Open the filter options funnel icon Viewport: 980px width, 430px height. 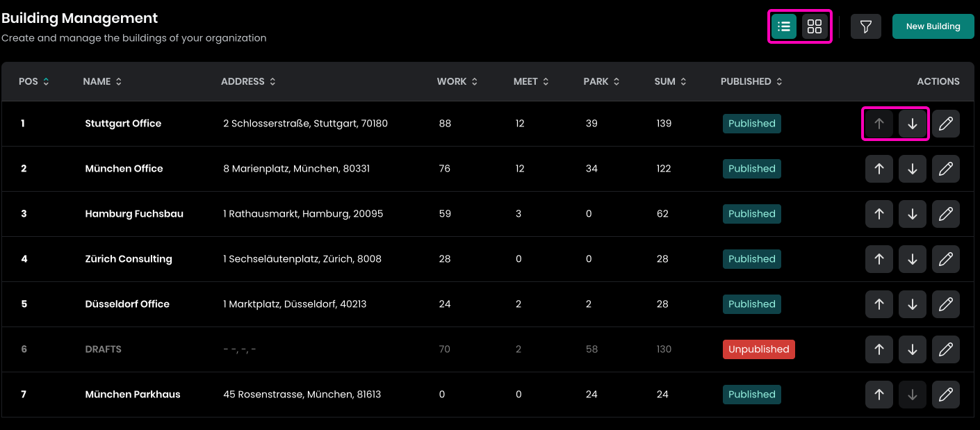tap(865, 26)
